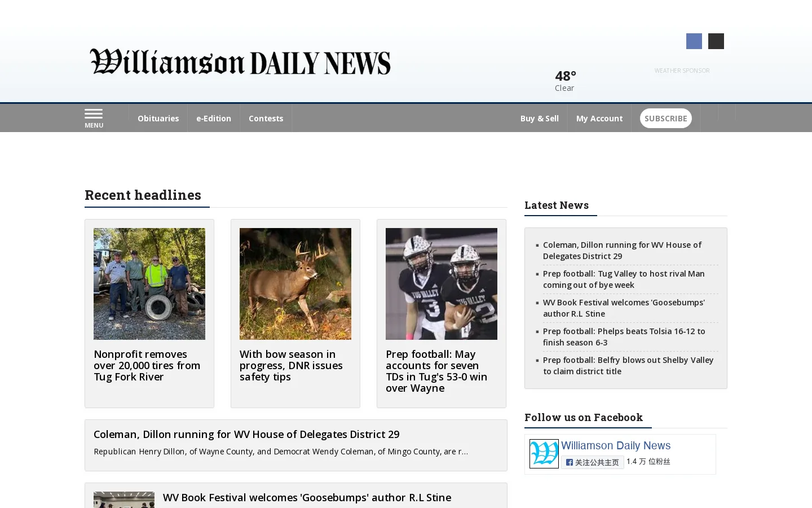
Task: Open the deer bow season photo
Action: (x=295, y=284)
